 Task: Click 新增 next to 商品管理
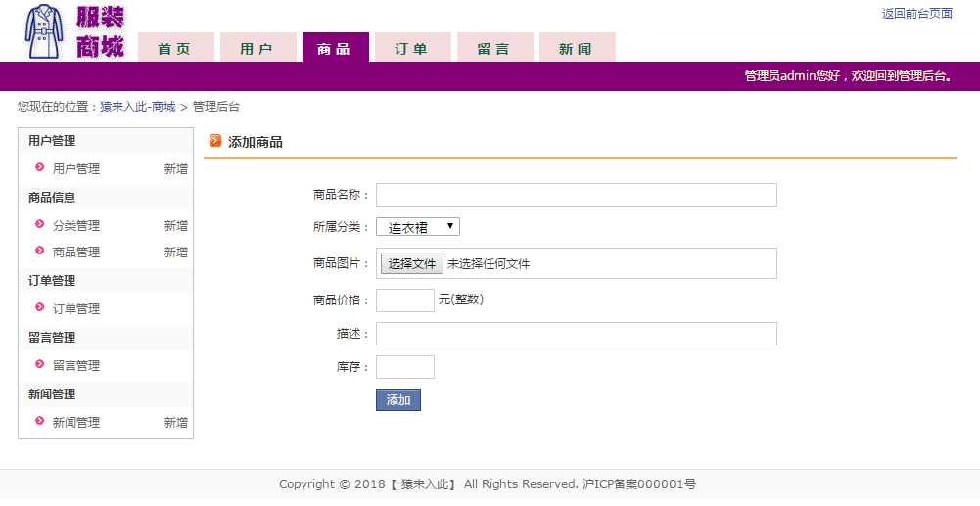[175, 252]
